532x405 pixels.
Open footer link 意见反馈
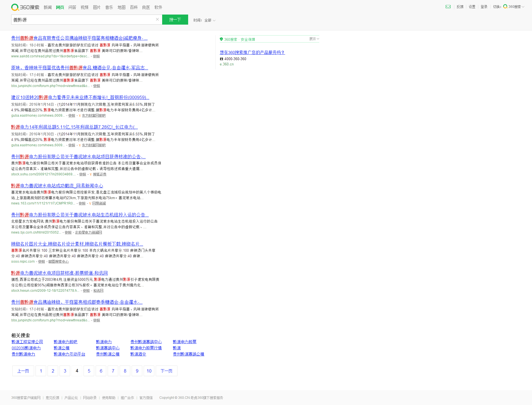pos(53,398)
